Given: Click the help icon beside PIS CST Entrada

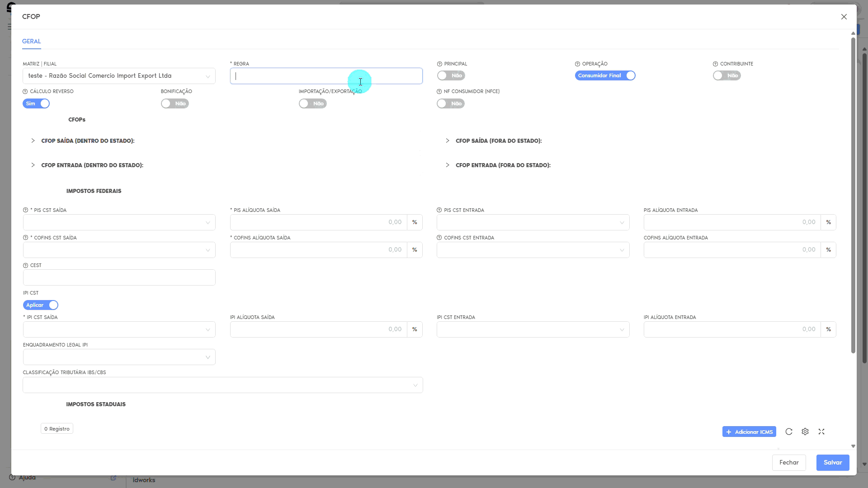Looking at the screenshot, I should (439, 210).
